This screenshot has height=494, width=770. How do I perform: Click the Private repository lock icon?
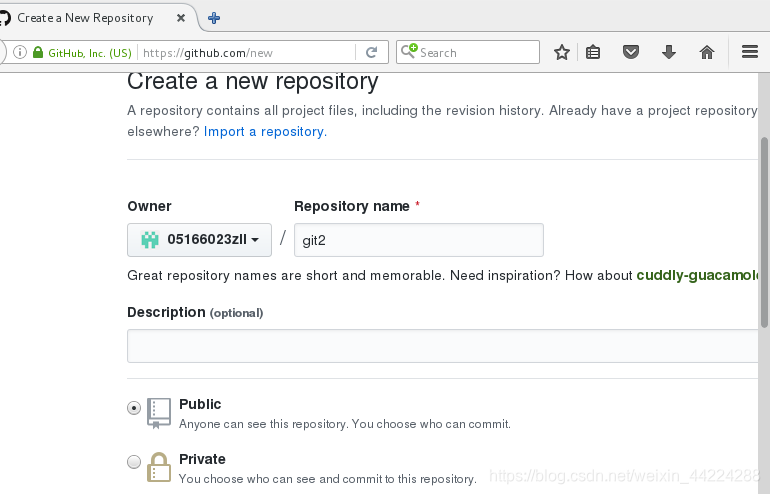tap(159, 467)
